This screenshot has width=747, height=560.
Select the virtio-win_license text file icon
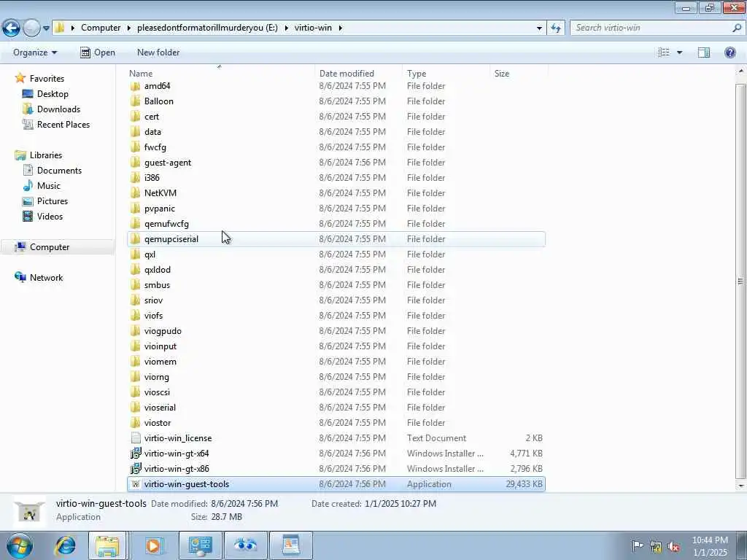[135, 438]
